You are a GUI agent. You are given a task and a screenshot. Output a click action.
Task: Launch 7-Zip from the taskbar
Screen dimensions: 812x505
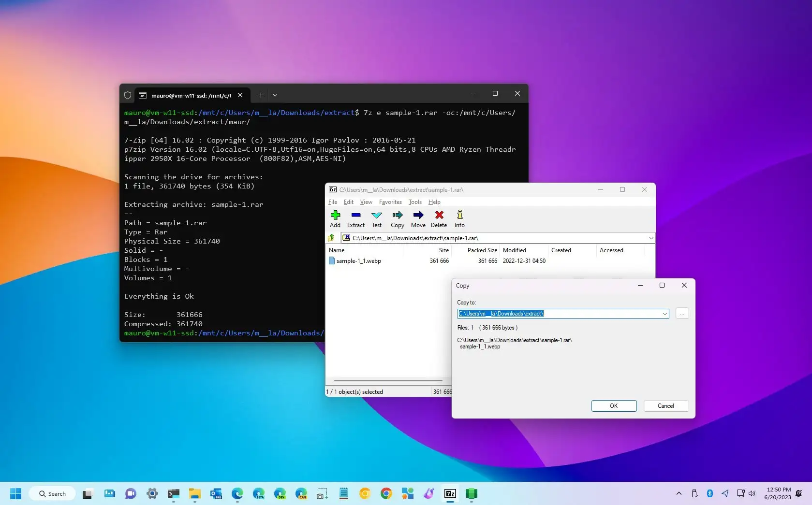[450, 493]
